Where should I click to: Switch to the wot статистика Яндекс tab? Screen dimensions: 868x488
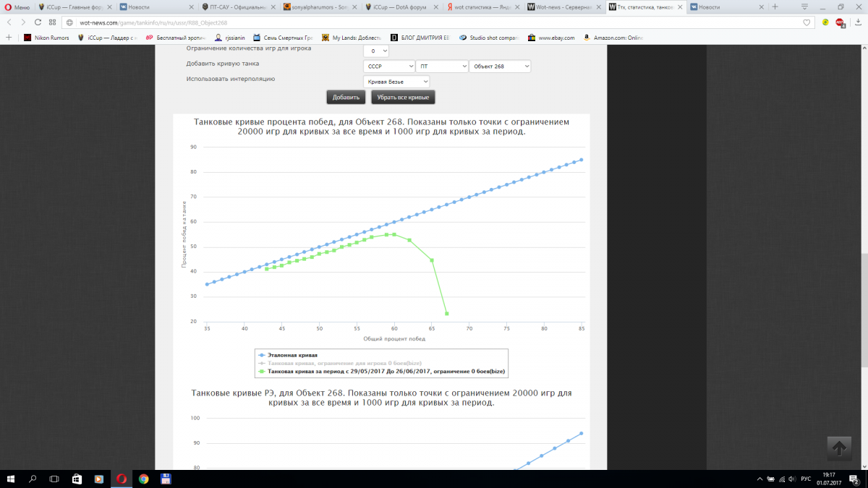485,7
